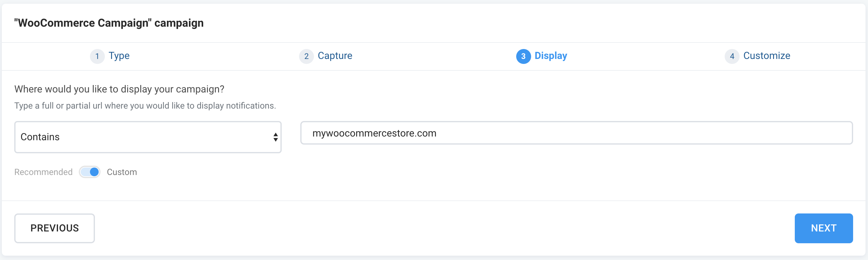Click the Custom label
Image resolution: width=868 pixels, height=260 pixels.
pos(122,172)
